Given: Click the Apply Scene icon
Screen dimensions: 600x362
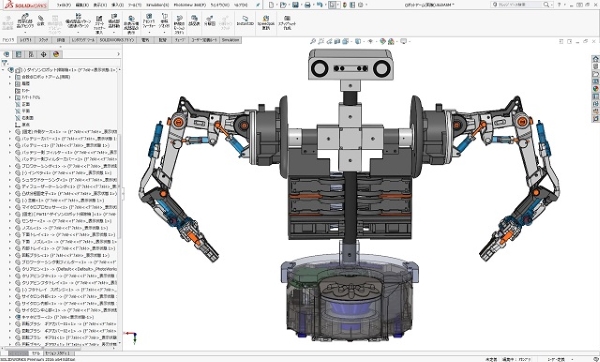Looking at the screenshot, I should pyautogui.click(x=391, y=41).
